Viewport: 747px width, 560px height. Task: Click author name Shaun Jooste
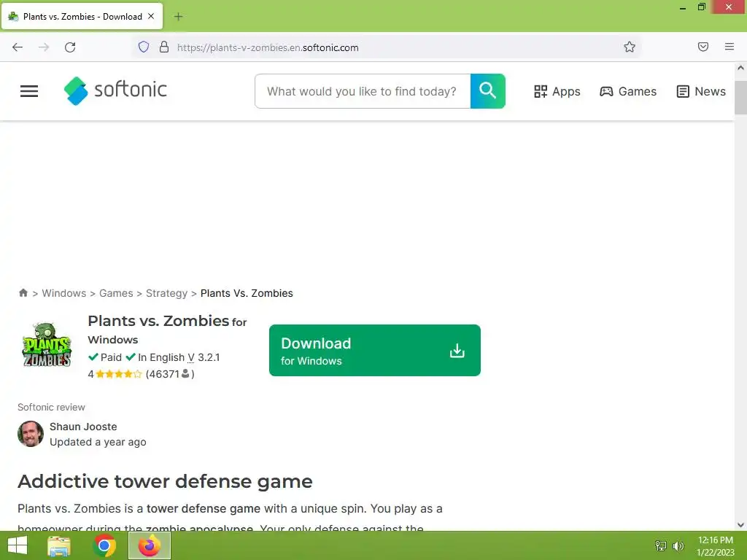(83, 427)
